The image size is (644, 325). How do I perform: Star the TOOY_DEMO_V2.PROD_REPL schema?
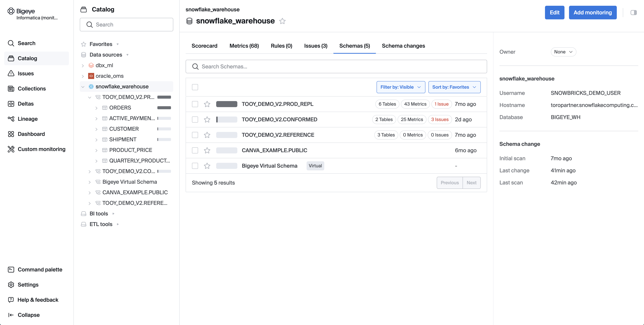click(207, 104)
